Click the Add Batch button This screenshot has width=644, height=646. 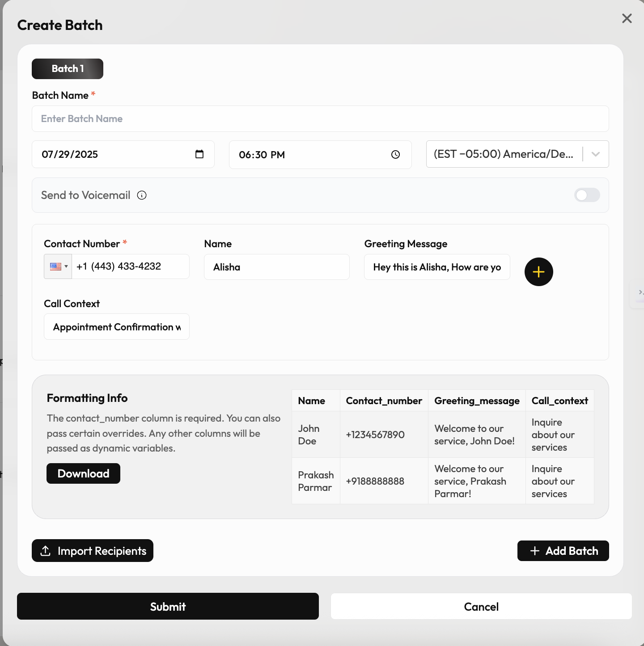(563, 551)
